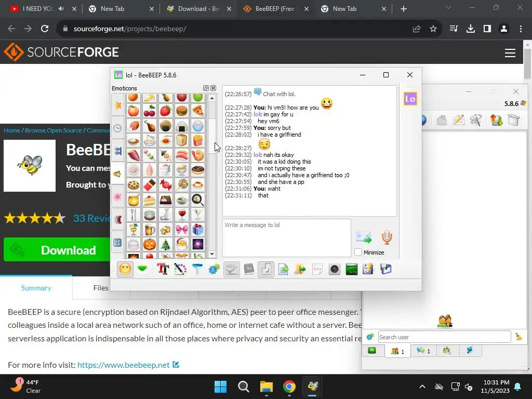Click emoticons scrollbar down arrow
This screenshot has height=399, width=532.
point(212,254)
